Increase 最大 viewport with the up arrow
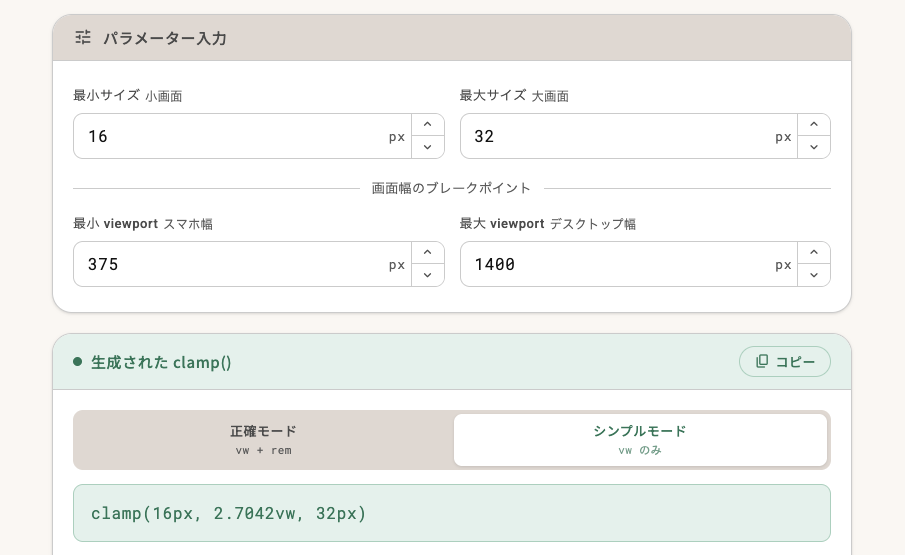The image size is (905, 555). (813, 253)
